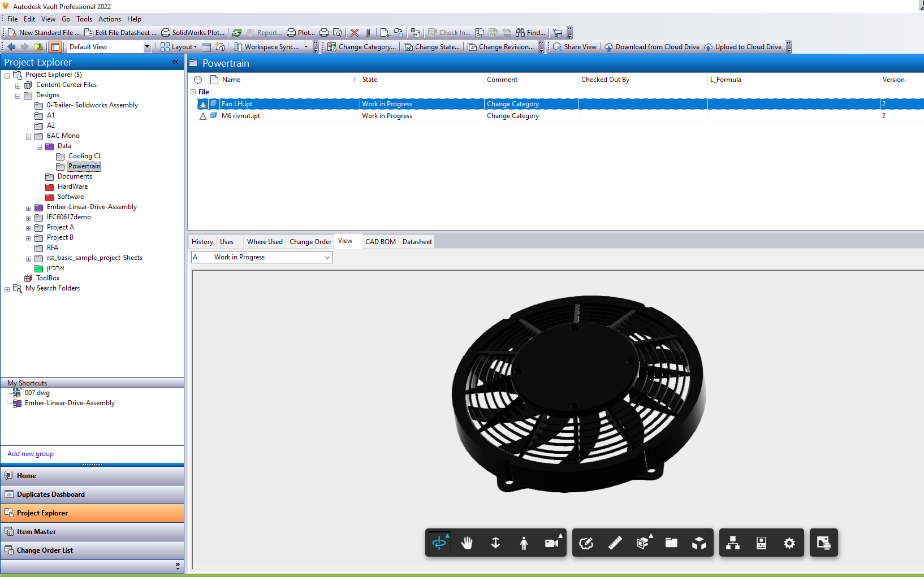Image resolution: width=924 pixels, height=577 pixels.
Task: Expand the Ember-Linear-Drive-Assembly folder node
Action: pos(28,208)
